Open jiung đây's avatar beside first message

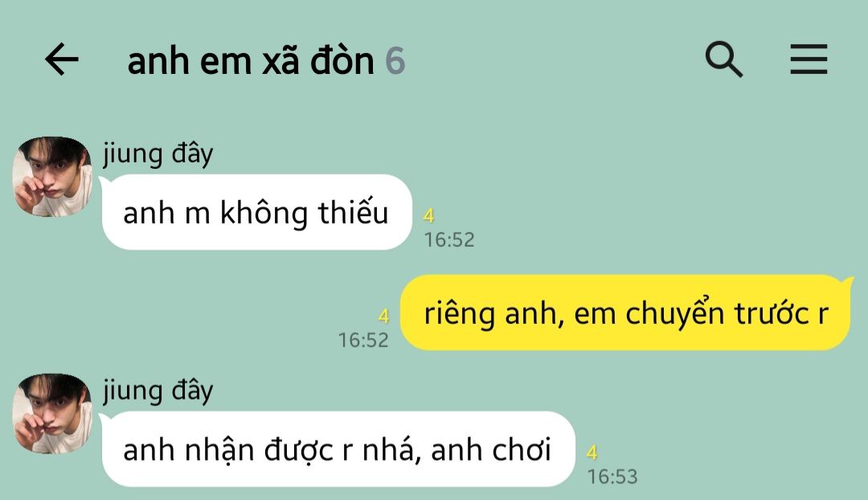click(52, 177)
